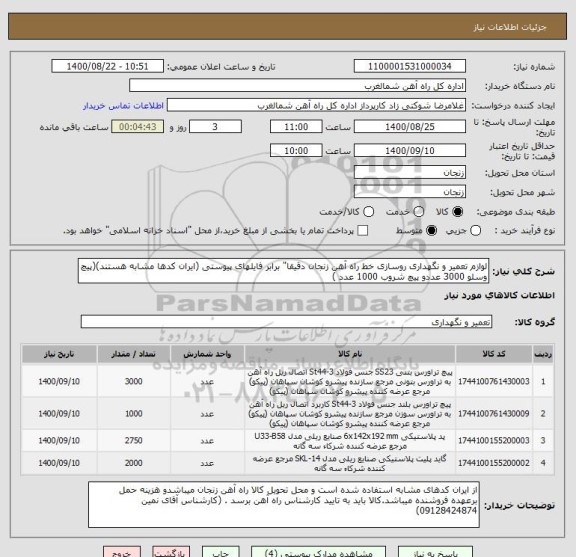The height and width of the screenshot is (557, 576).
Task: Click the چاپ print button
Action: [221, 552]
